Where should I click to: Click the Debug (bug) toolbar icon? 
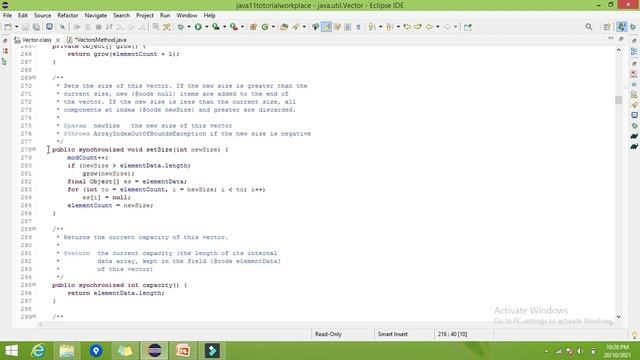[x=180, y=27]
